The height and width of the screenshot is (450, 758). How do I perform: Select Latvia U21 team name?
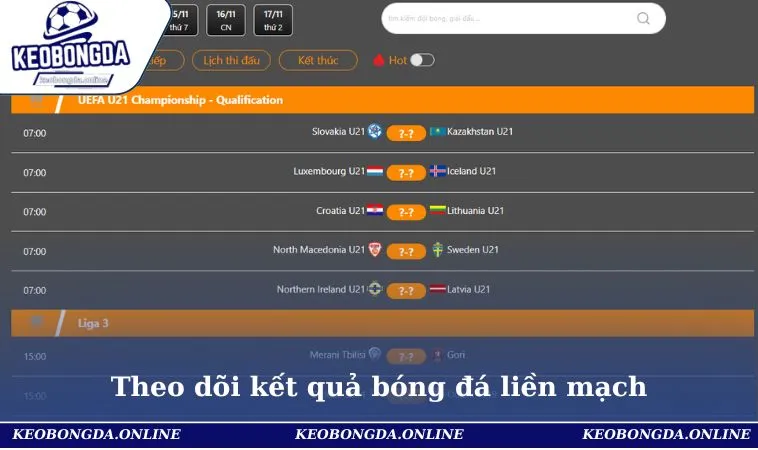(x=468, y=290)
